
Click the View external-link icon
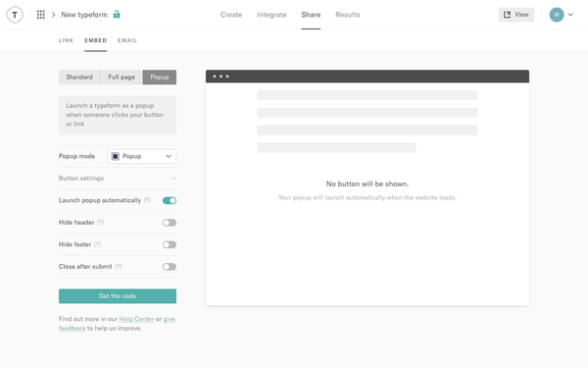click(507, 15)
